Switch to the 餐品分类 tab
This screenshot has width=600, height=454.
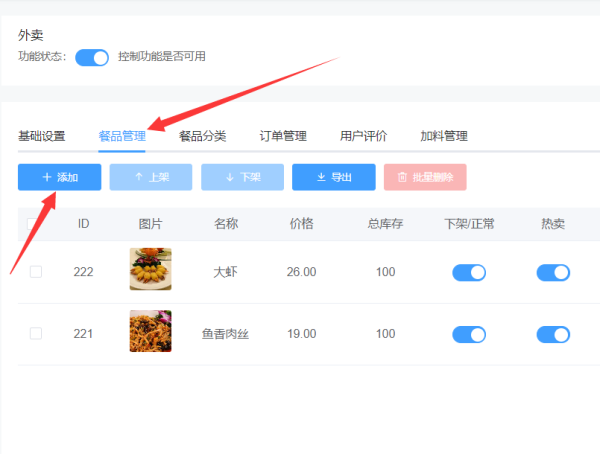pos(203,136)
